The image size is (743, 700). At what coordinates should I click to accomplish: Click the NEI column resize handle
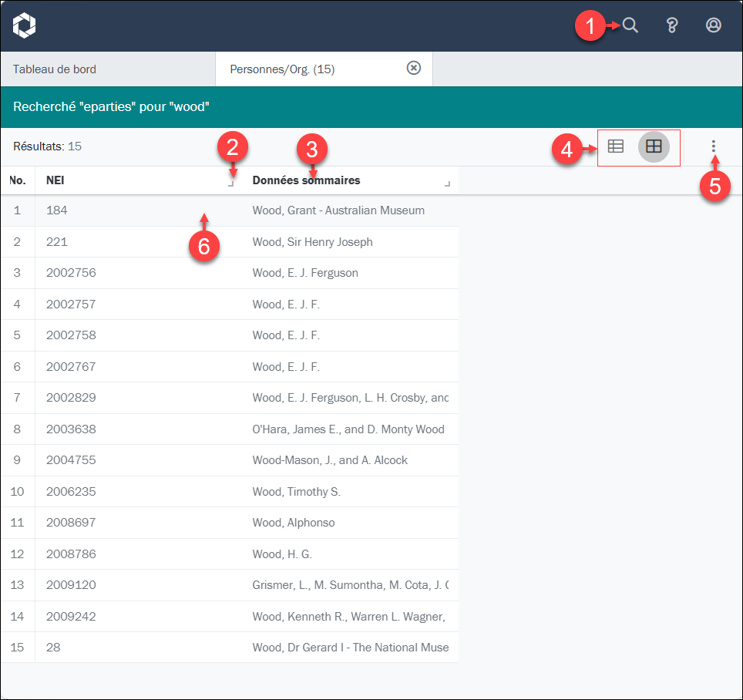[x=231, y=184]
